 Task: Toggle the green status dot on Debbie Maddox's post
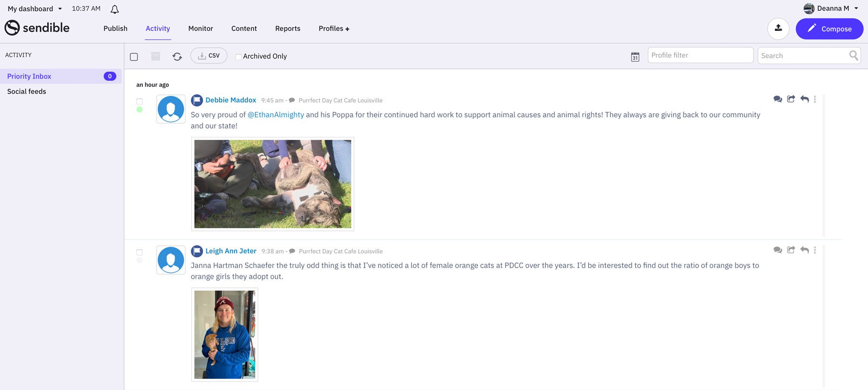(x=139, y=109)
